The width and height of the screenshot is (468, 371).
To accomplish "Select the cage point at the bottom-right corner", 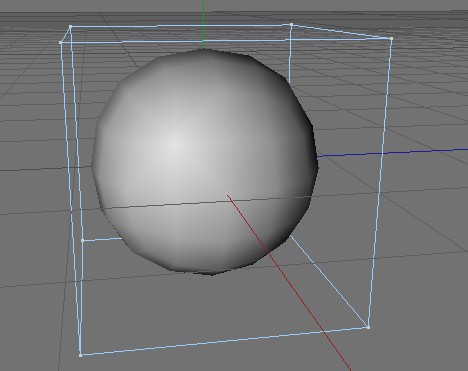I will tap(368, 328).
